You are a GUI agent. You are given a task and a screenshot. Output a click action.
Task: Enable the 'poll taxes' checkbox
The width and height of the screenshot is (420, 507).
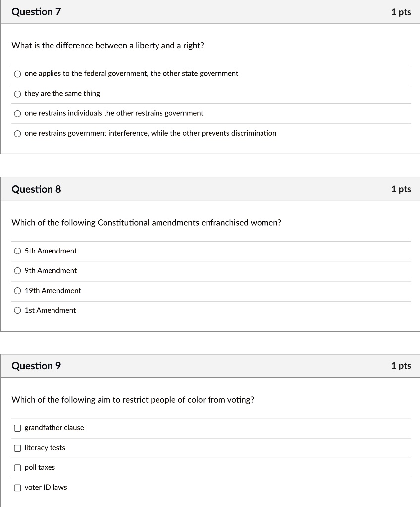(17, 467)
